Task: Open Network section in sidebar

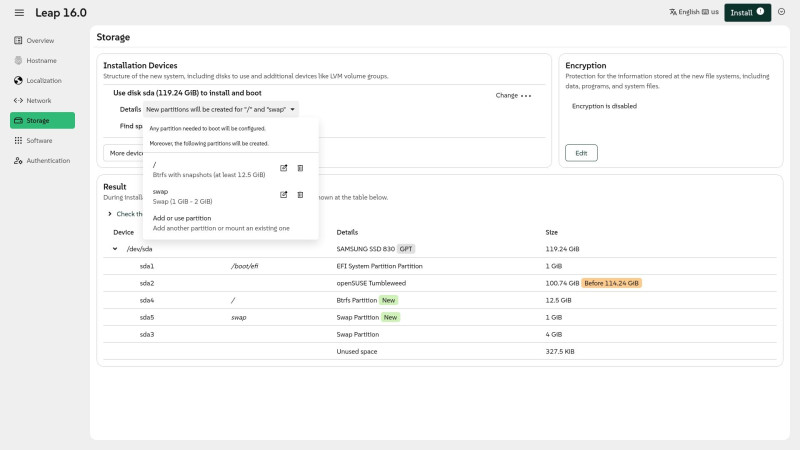Action: [x=39, y=100]
